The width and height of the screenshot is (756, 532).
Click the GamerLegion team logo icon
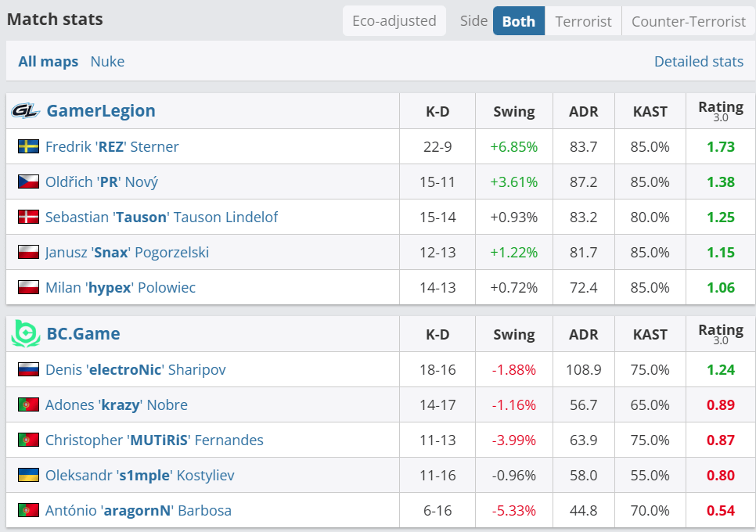pyautogui.click(x=25, y=111)
